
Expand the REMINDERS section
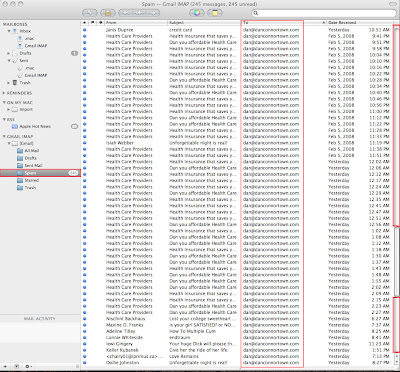[4, 93]
